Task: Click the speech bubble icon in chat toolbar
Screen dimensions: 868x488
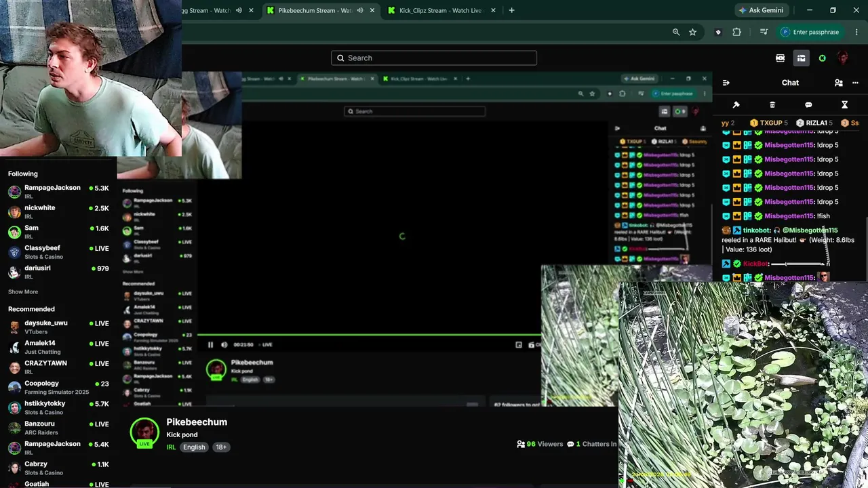Action: [808, 105]
